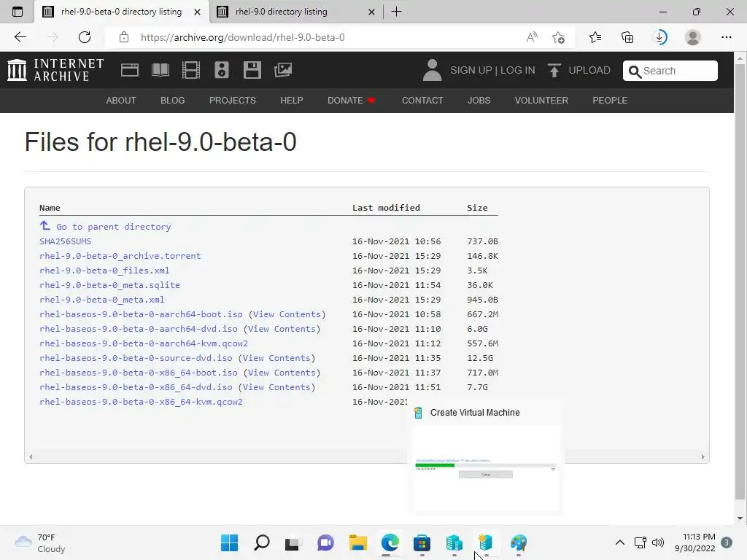The width and height of the screenshot is (747, 560).
Task: Click the user avatar icon
Action: pyautogui.click(x=432, y=70)
